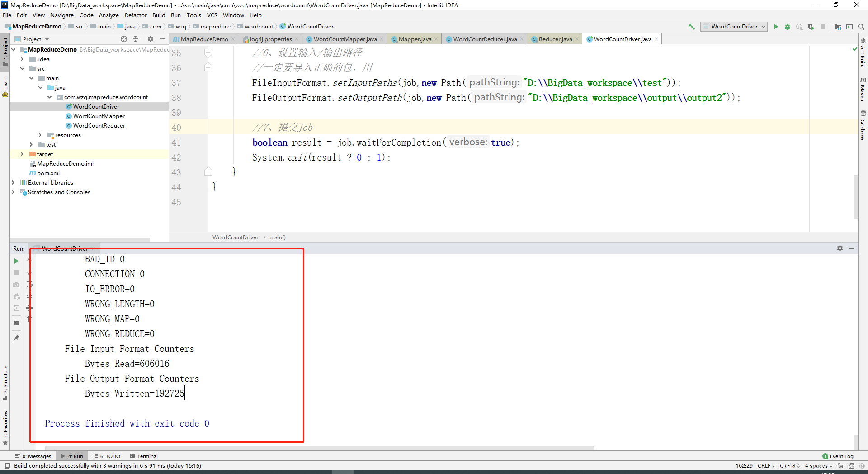
Task: Open the Structure side panel
Action: pyautogui.click(x=5, y=383)
